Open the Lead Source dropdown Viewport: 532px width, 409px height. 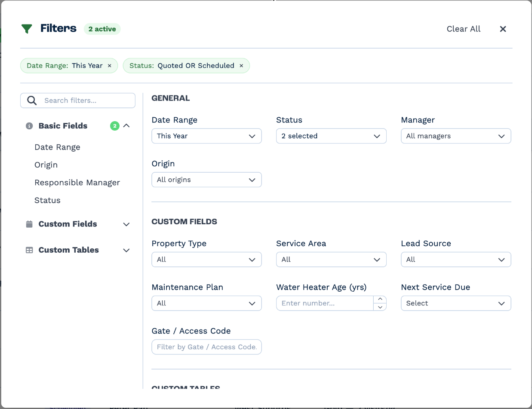[x=456, y=259]
